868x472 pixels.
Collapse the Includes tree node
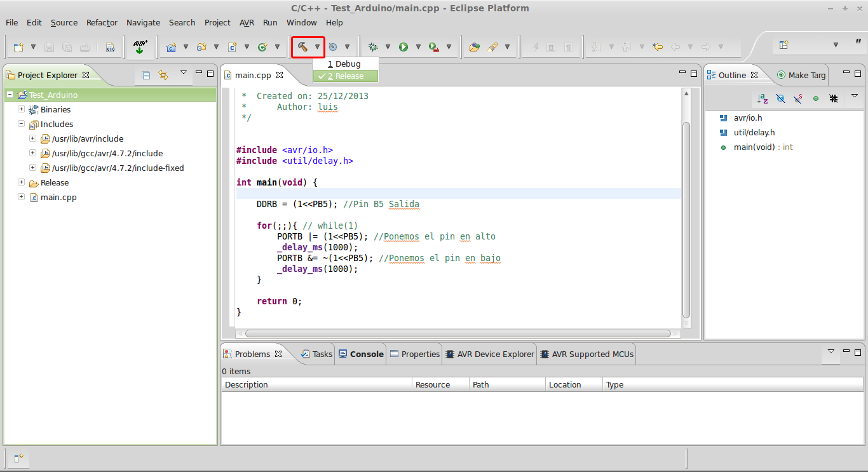tap(21, 124)
